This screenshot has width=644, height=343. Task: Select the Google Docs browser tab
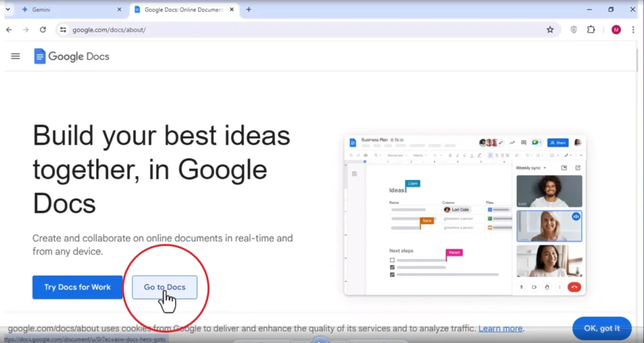point(183,9)
